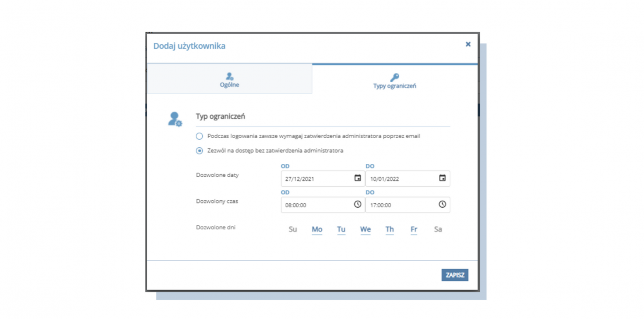Select require administrator email approval option
The width and height of the screenshot is (644, 319).
tap(200, 136)
